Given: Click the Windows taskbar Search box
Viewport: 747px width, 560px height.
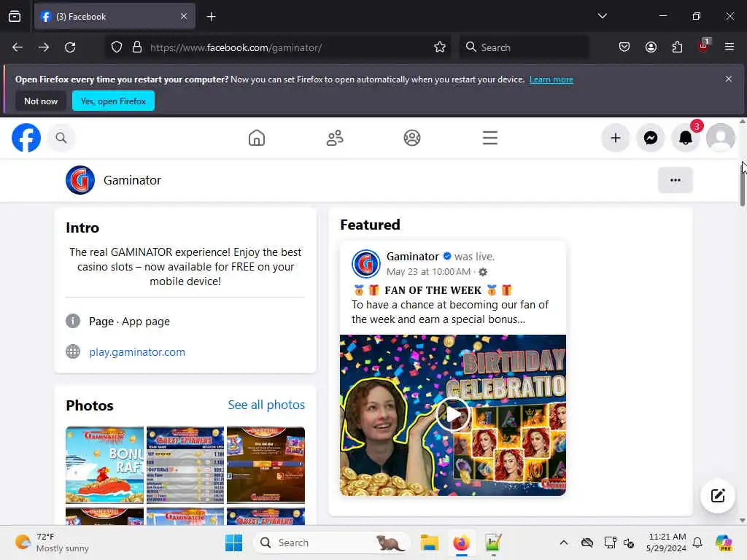Looking at the screenshot, I should (x=332, y=542).
